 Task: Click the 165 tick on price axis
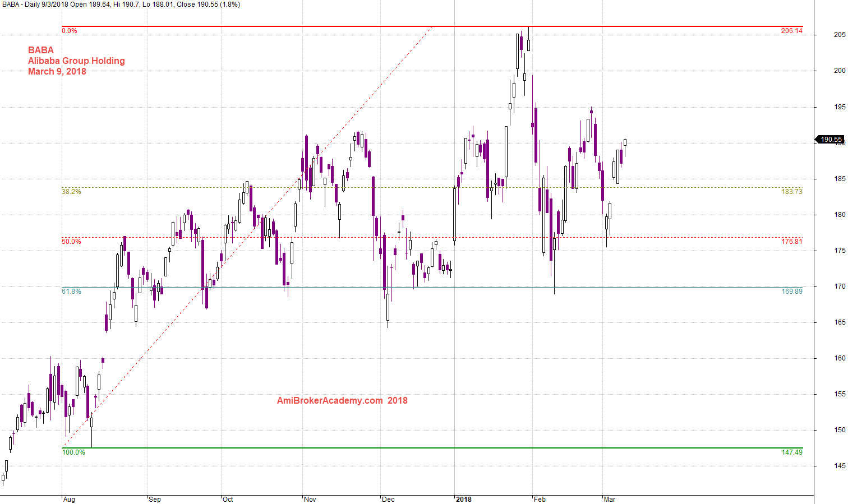point(840,322)
